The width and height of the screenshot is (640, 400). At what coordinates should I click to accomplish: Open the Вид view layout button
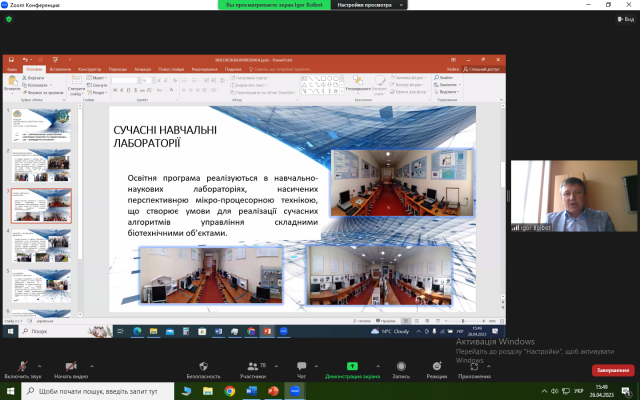626,19
